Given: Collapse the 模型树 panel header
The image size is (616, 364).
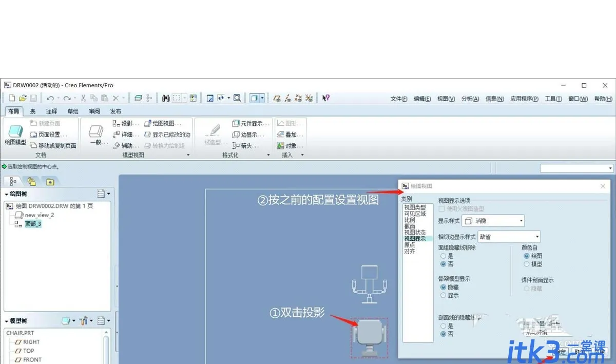Looking at the screenshot, I should [x=15, y=321].
